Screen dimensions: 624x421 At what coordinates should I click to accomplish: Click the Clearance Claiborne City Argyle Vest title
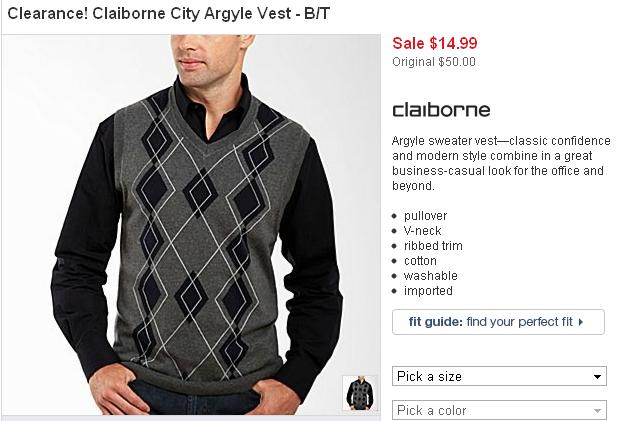click(x=169, y=14)
